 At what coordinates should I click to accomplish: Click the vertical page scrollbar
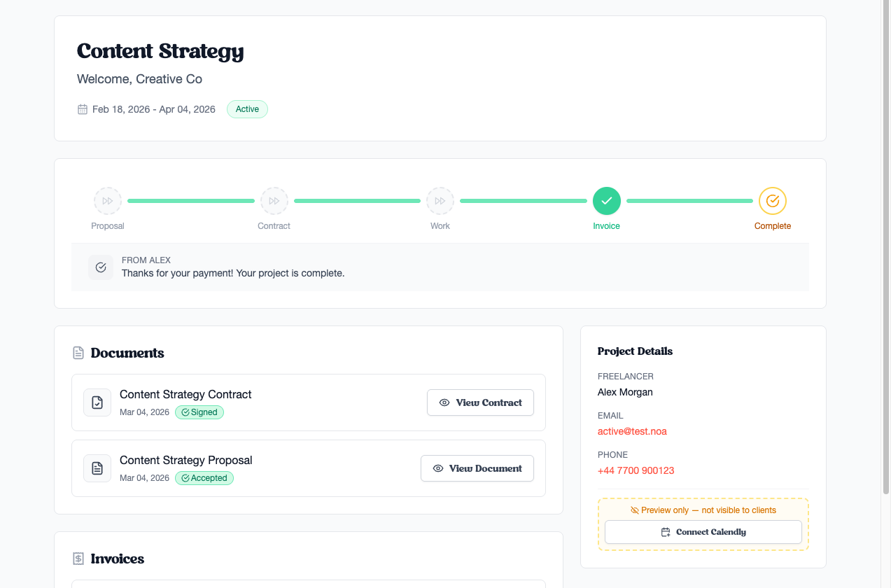pos(886,245)
